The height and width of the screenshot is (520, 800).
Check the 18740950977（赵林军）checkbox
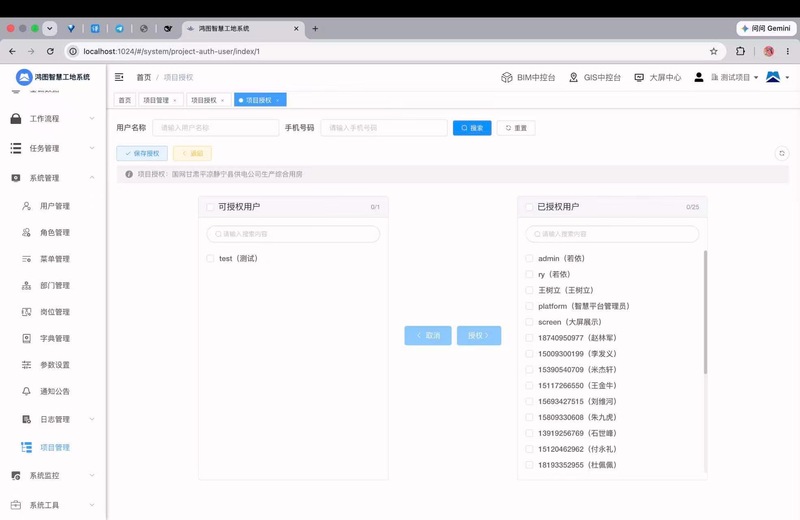coord(529,338)
